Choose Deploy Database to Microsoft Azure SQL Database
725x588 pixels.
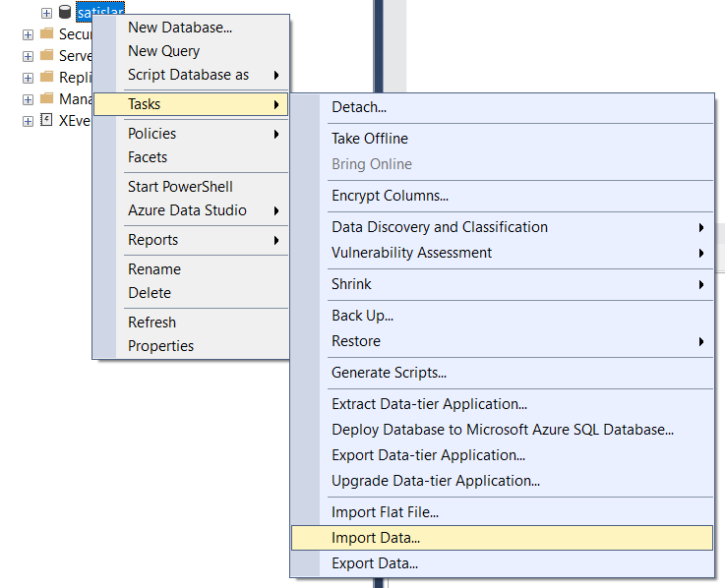pyautogui.click(x=502, y=430)
